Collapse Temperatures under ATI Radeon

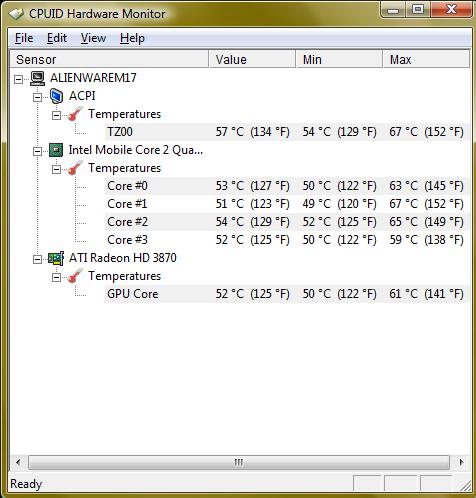pos(57,277)
